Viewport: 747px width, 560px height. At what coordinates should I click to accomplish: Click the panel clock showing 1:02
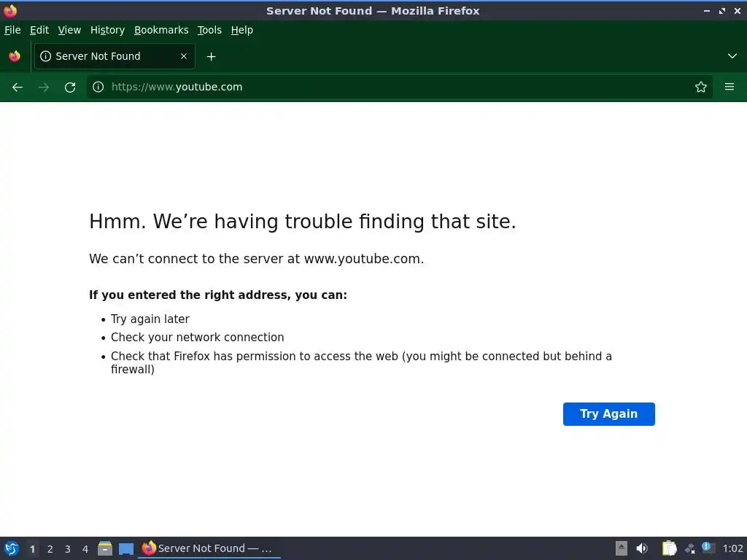(732, 548)
